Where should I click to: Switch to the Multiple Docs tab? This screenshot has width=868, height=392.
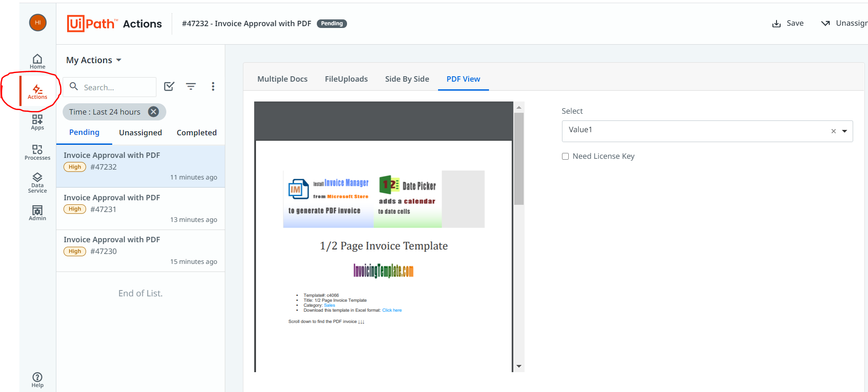pyautogui.click(x=283, y=79)
